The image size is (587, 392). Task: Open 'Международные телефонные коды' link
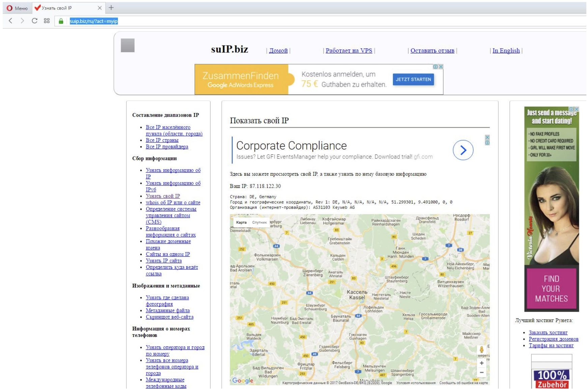(166, 383)
